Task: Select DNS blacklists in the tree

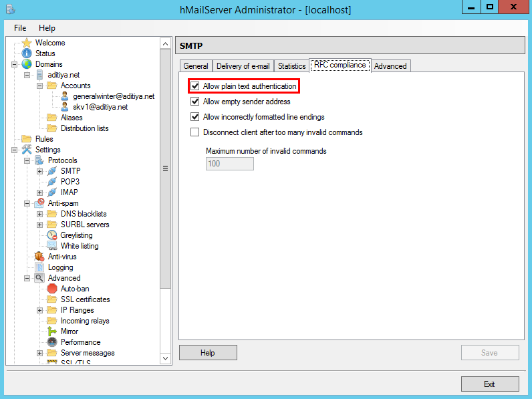Action: [x=84, y=214]
